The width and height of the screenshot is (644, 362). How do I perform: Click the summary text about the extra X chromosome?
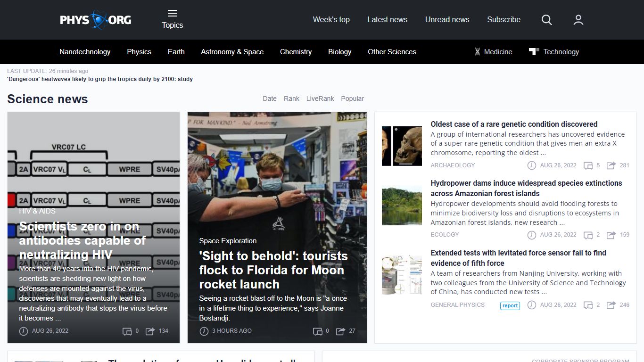(x=528, y=143)
